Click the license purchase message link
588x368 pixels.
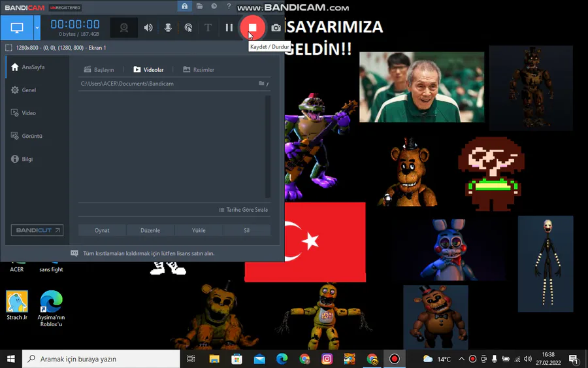pos(148,254)
